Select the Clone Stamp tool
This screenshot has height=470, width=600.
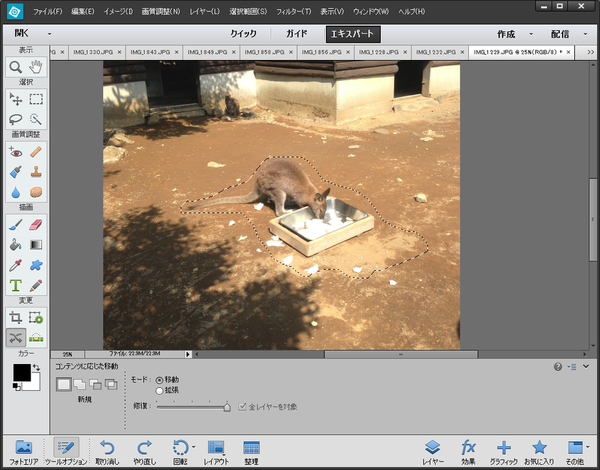pos(36,172)
